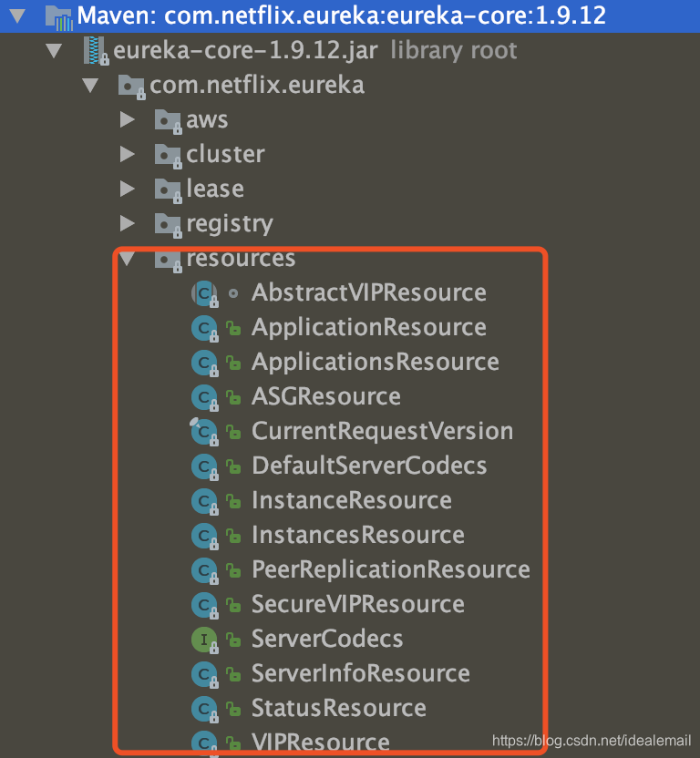Open InstancesResource class
Screen dimensions: 700x758
[358, 536]
